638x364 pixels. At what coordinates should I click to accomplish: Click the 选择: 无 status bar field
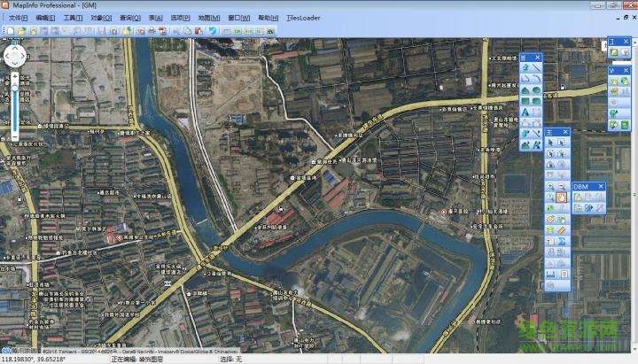point(231,359)
